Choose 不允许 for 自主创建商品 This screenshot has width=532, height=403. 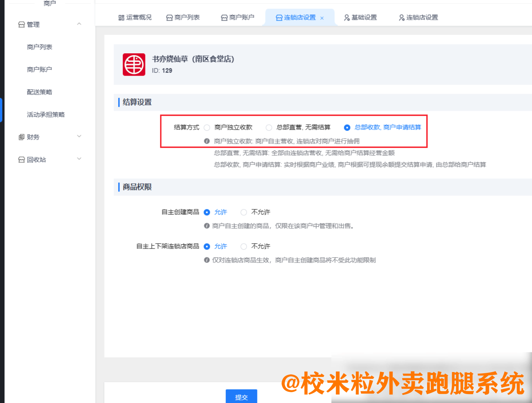pos(244,212)
